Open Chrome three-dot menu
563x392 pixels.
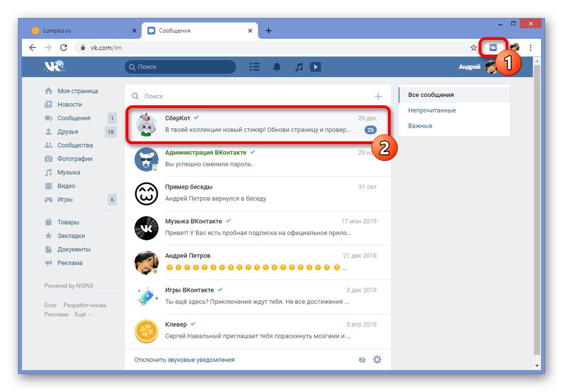[530, 47]
